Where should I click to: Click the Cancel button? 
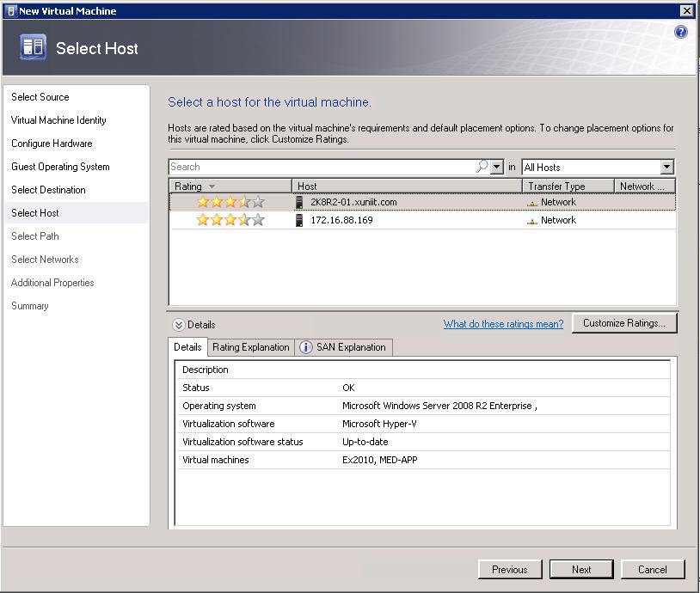point(653,569)
